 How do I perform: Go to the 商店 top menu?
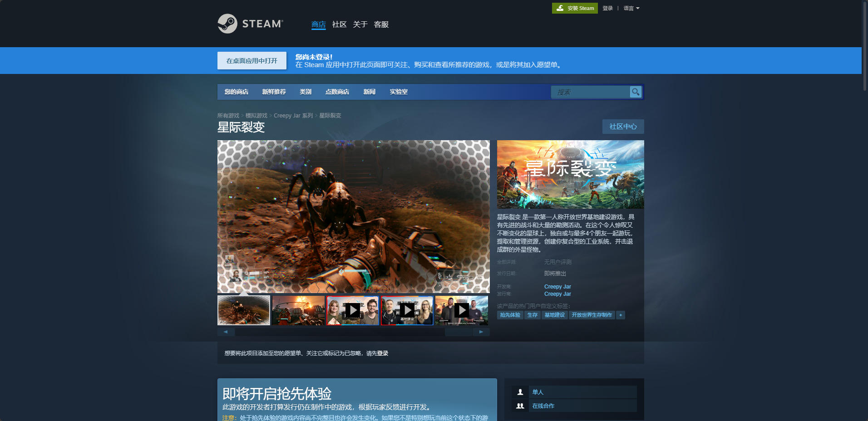[x=319, y=24]
